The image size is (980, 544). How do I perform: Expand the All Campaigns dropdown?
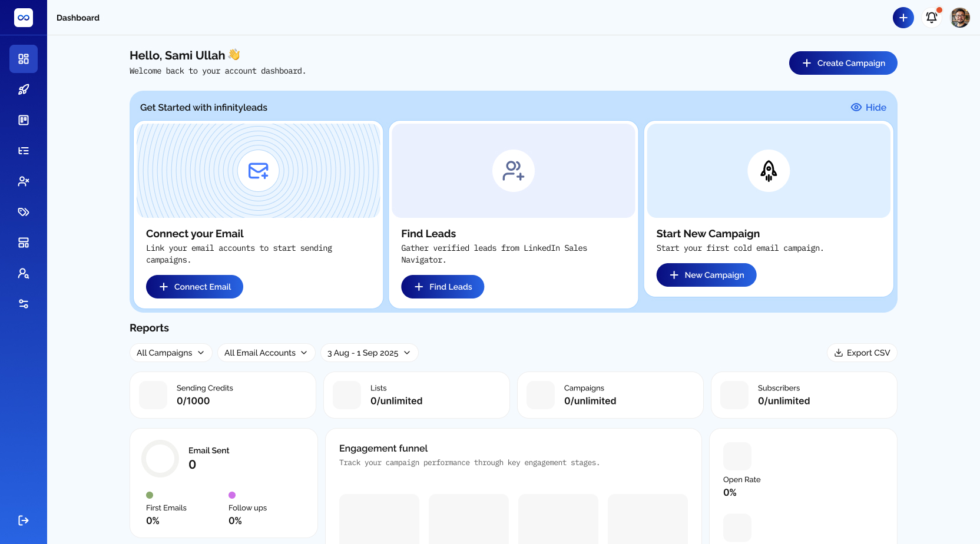(171, 353)
